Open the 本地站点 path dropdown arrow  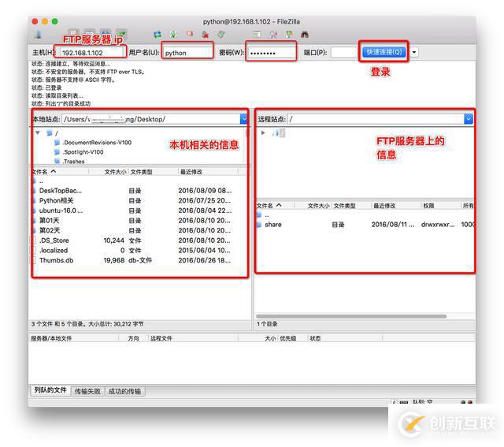tap(244, 119)
